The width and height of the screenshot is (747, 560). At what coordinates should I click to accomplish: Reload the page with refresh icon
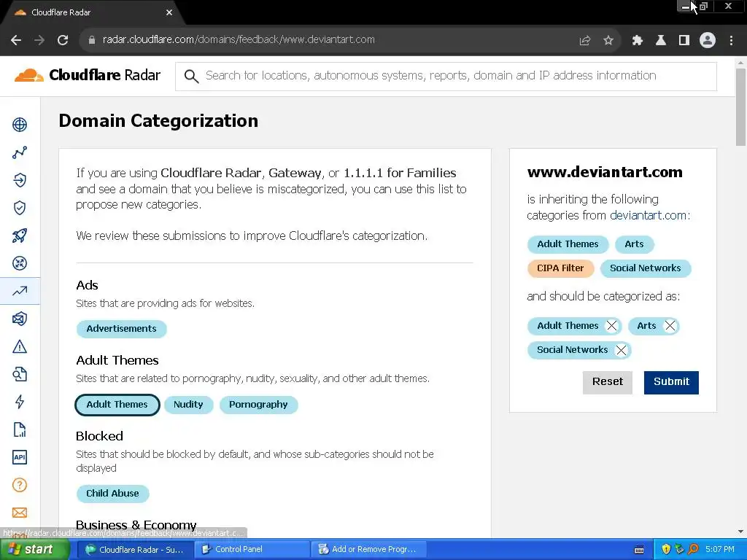tap(63, 40)
